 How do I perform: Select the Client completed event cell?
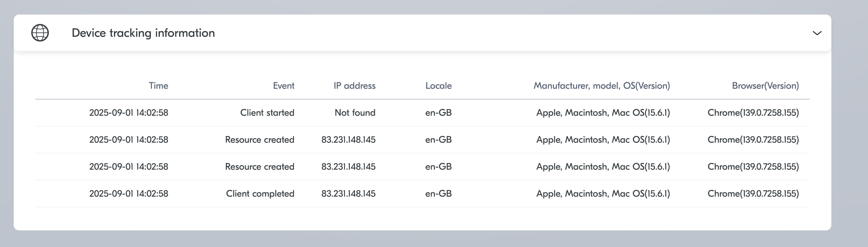[260, 194]
